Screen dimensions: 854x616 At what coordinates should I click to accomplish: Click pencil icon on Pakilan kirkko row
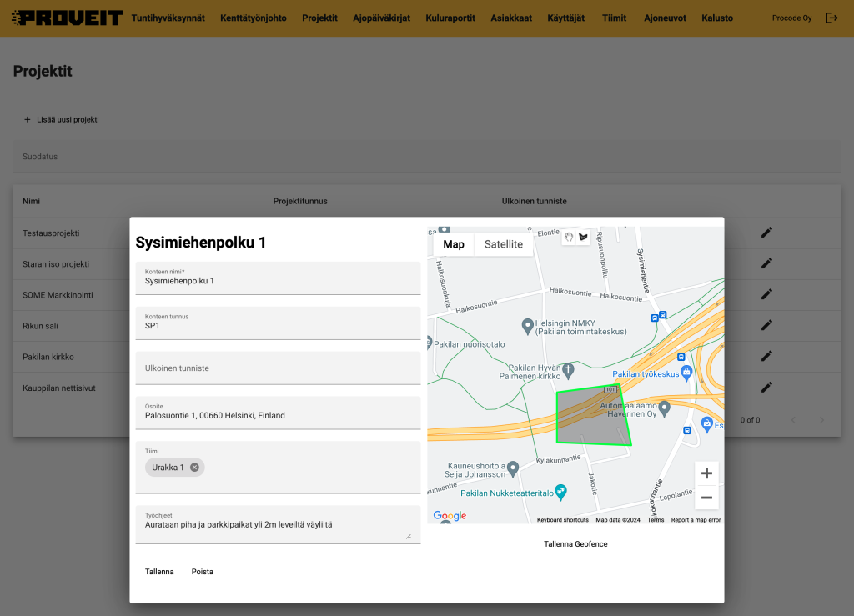tap(766, 357)
